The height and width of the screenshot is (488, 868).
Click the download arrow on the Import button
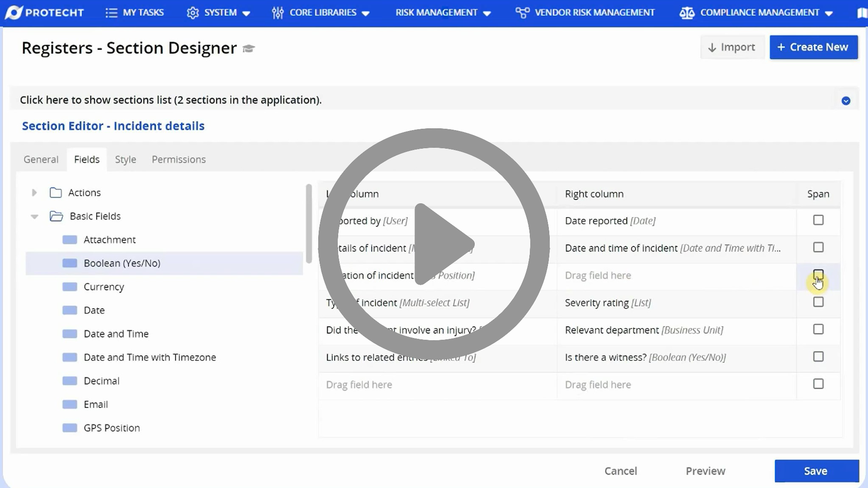(x=712, y=47)
